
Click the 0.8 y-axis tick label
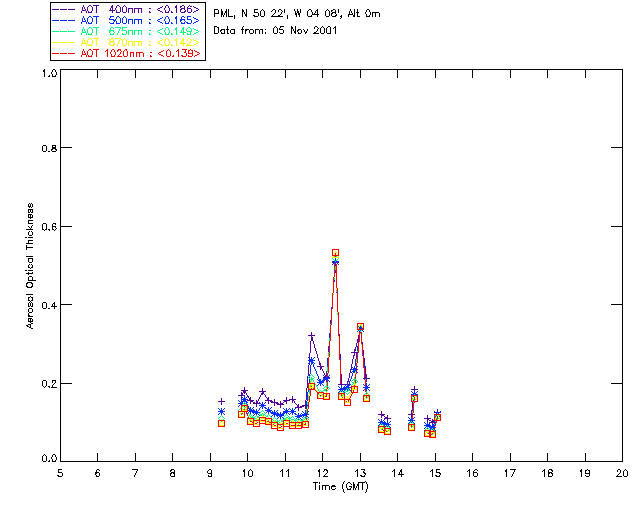pos(49,148)
